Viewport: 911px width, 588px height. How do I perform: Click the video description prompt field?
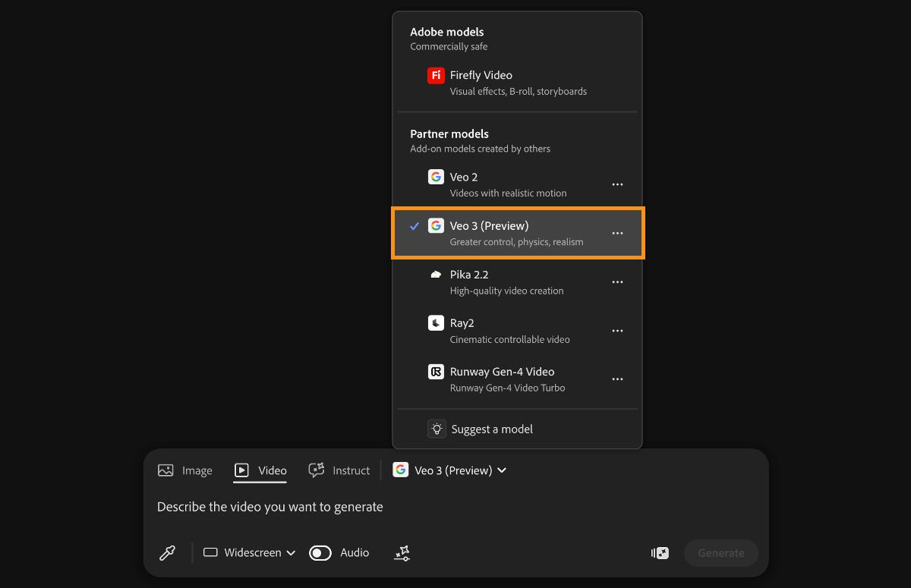pos(455,507)
